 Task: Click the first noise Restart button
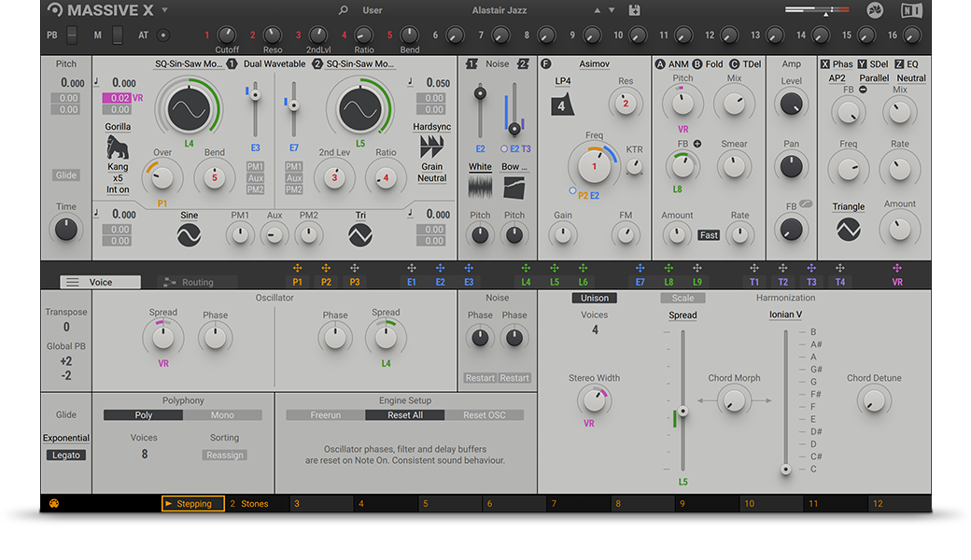pyautogui.click(x=480, y=378)
